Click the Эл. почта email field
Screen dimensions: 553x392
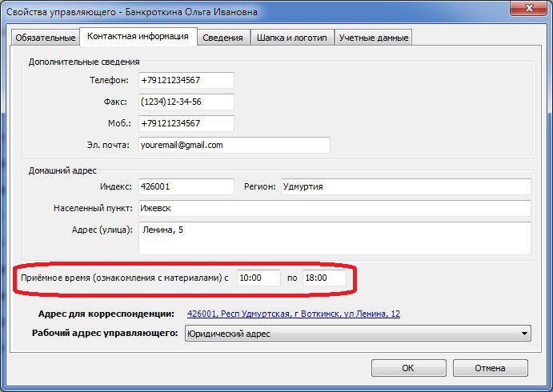coord(234,146)
